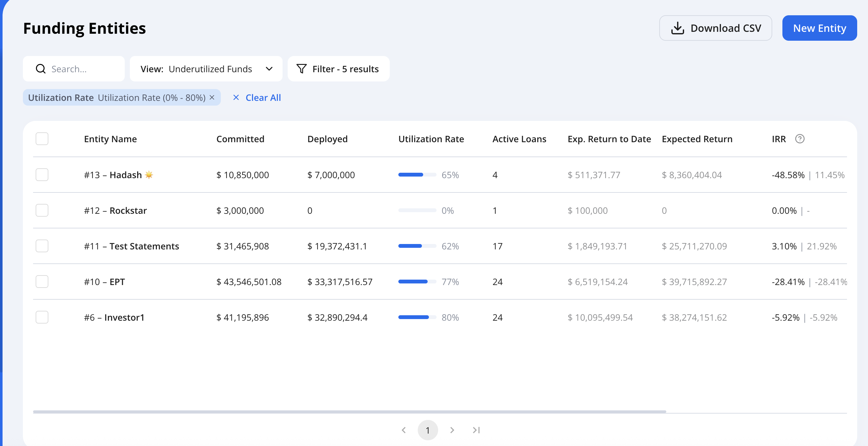This screenshot has height=446, width=868.
Task: Select the #10 – EPT row checkbox
Action: point(42,281)
